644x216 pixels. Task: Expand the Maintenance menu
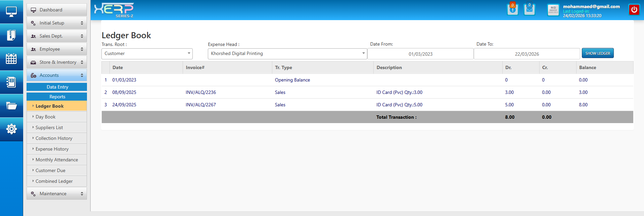click(57, 194)
